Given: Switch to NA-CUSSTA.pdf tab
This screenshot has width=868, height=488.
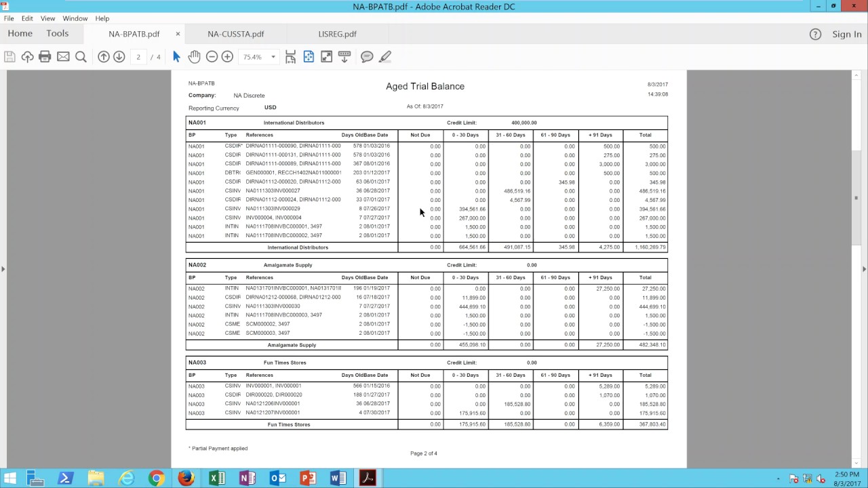Looking at the screenshot, I should [236, 34].
